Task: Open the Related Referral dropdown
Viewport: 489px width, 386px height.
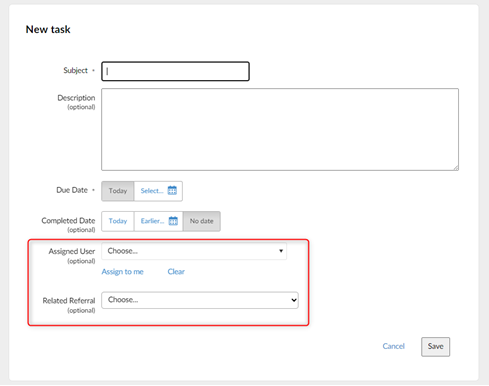Action: pos(200,300)
